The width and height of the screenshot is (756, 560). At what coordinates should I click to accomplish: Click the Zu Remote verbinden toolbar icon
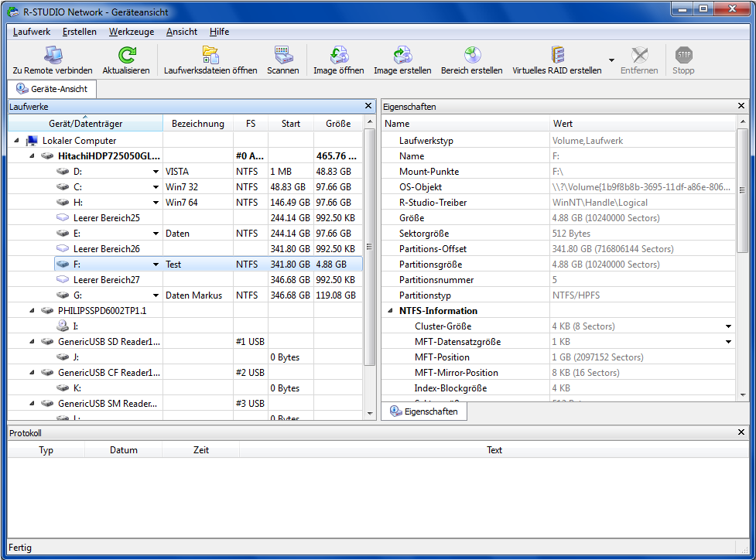tap(52, 55)
